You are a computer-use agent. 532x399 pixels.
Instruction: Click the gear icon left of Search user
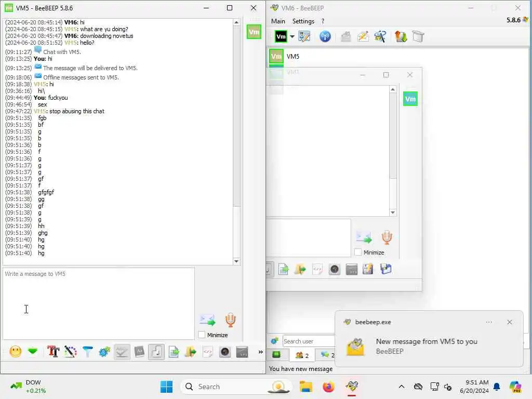[274, 341]
